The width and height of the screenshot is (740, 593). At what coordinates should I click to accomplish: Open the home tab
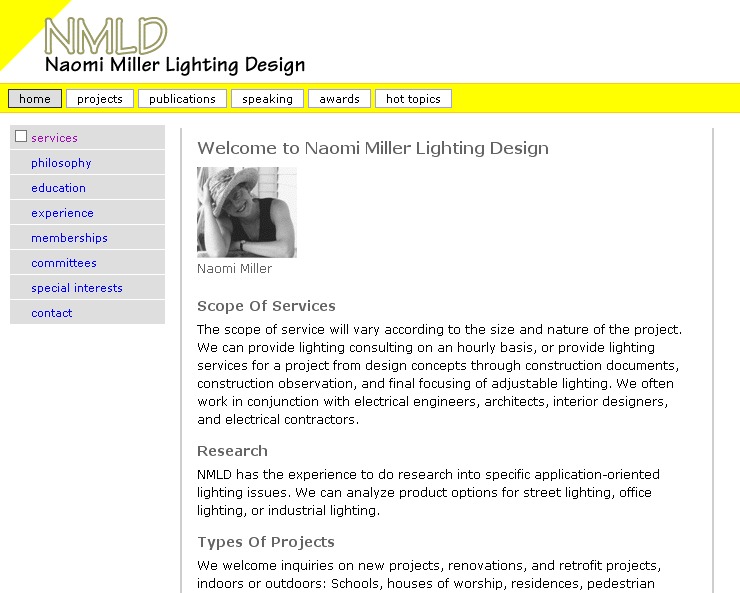(35, 99)
